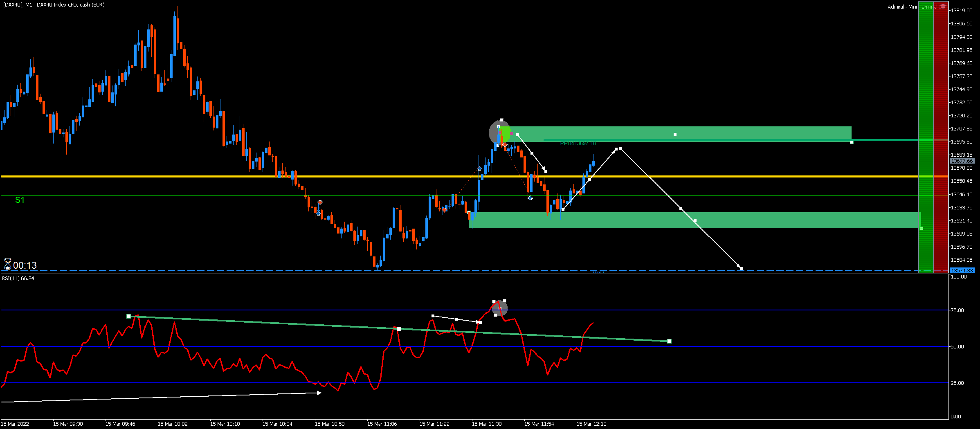Viewport: 980px width, 429px height.
Task: Click the red sell arrow near 10:50
Action: [x=320, y=202]
